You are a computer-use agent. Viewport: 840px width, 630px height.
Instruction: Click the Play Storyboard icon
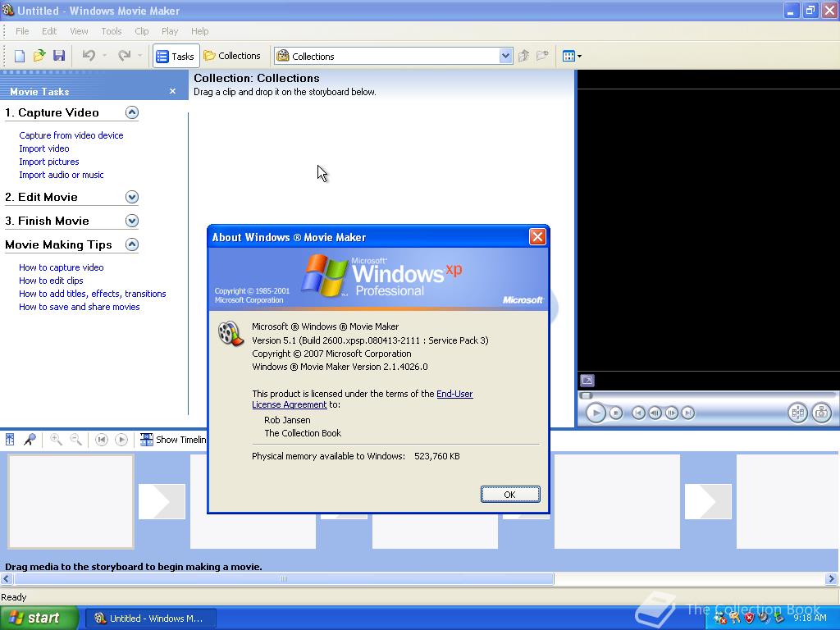(121, 440)
